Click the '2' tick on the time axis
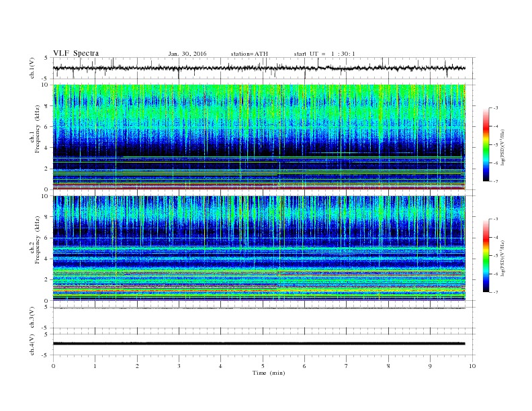 click(x=137, y=366)
